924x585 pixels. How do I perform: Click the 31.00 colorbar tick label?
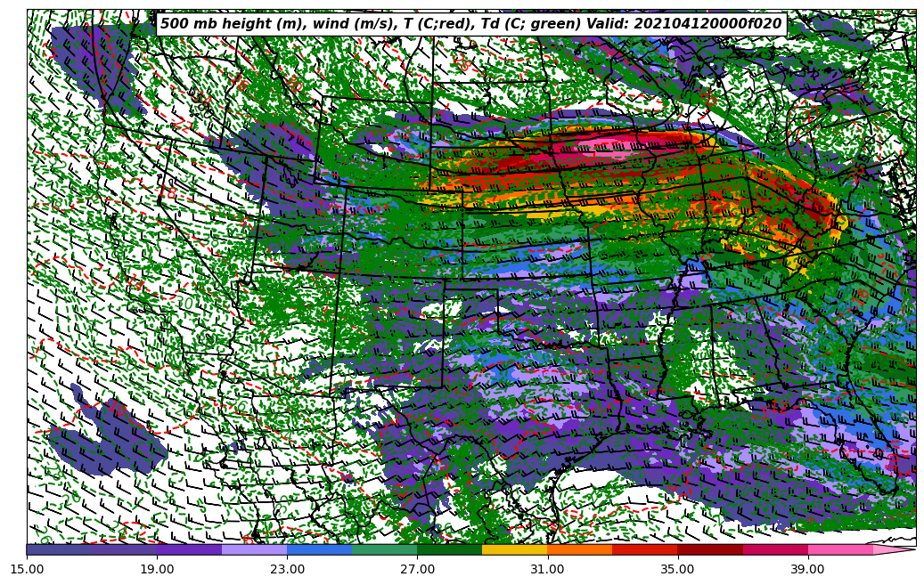(547, 569)
